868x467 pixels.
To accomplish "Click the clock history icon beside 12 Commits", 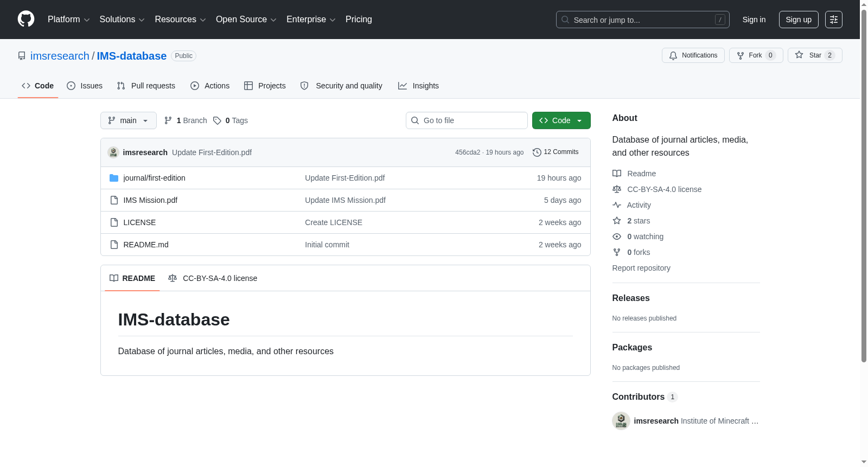I will [x=537, y=152].
